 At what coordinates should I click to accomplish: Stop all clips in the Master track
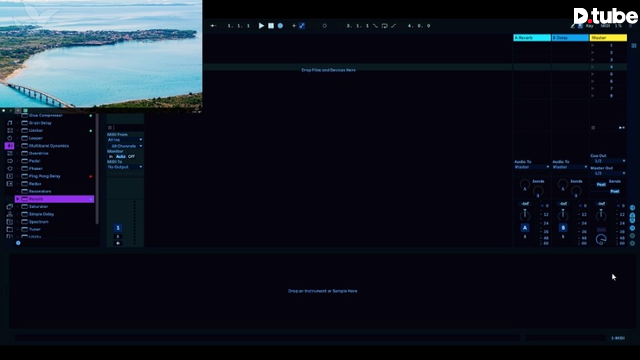point(593,128)
